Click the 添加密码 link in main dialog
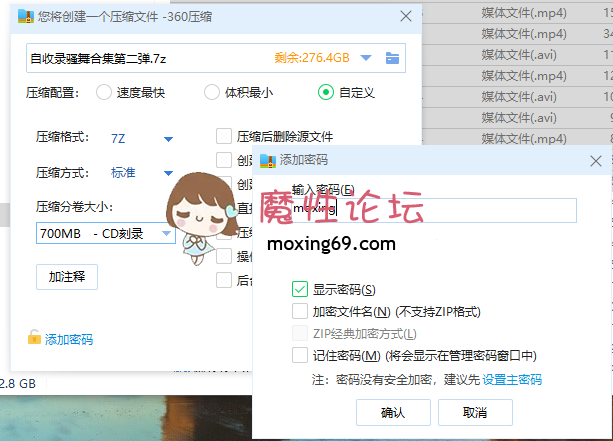The image size is (613, 441). pyautogui.click(x=69, y=339)
